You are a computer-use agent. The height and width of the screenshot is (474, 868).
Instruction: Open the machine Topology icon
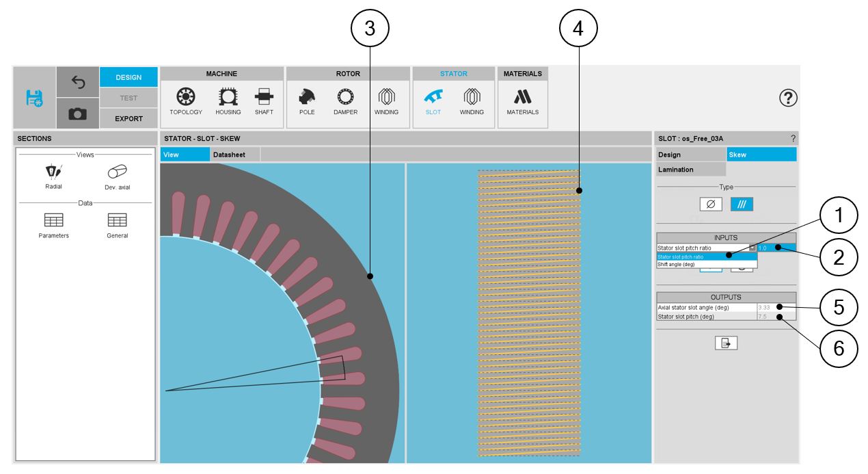pos(186,101)
